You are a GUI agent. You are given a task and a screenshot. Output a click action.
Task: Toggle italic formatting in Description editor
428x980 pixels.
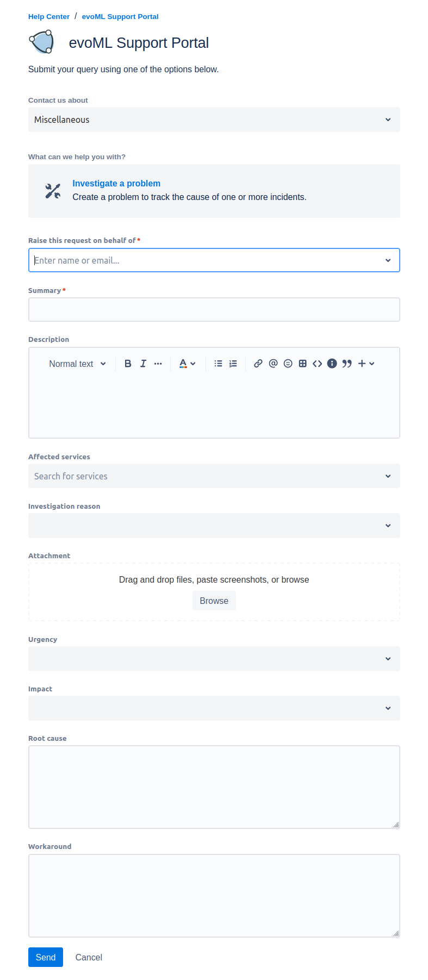[x=143, y=364]
